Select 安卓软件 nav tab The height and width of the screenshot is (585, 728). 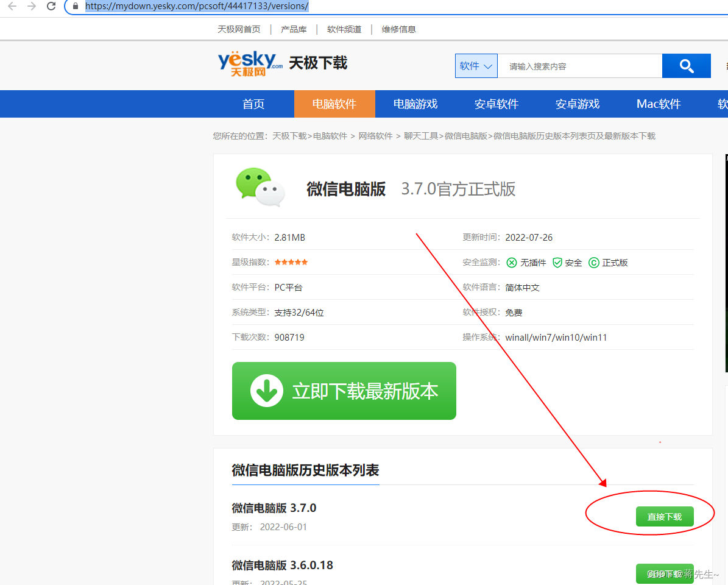coord(497,104)
